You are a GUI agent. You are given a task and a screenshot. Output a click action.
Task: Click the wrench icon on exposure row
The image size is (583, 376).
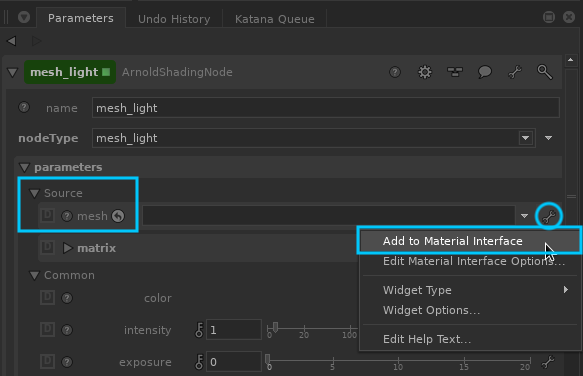[x=548, y=362]
